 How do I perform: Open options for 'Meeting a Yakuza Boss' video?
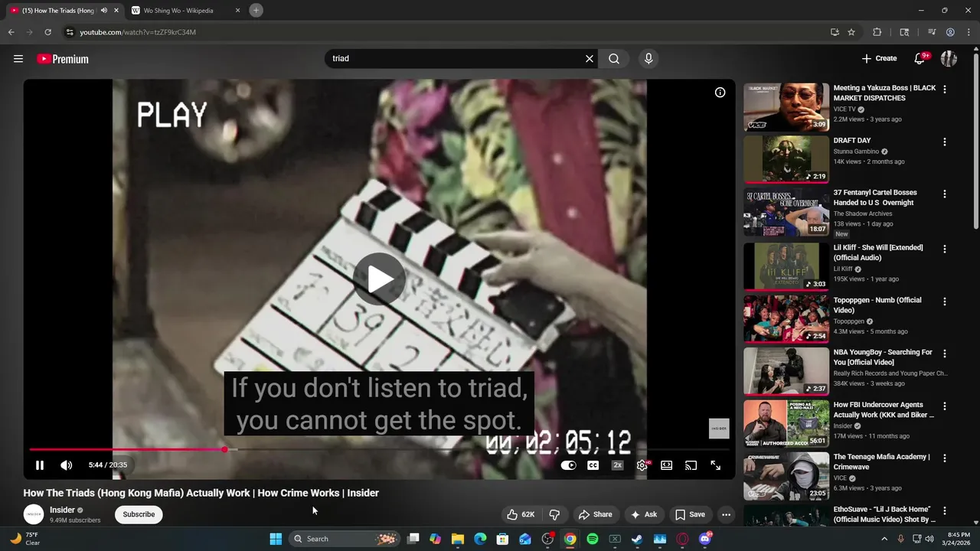(x=944, y=90)
